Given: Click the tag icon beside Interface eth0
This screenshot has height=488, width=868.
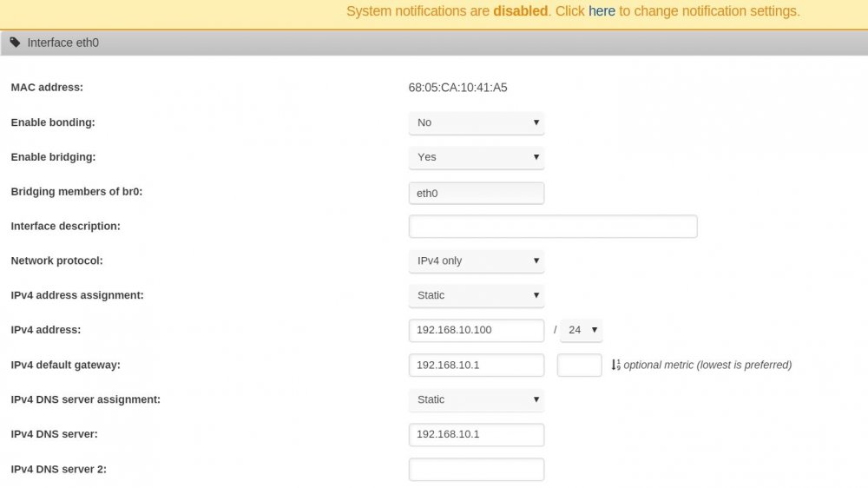Looking at the screenshot, I should (x=15, y=43).
